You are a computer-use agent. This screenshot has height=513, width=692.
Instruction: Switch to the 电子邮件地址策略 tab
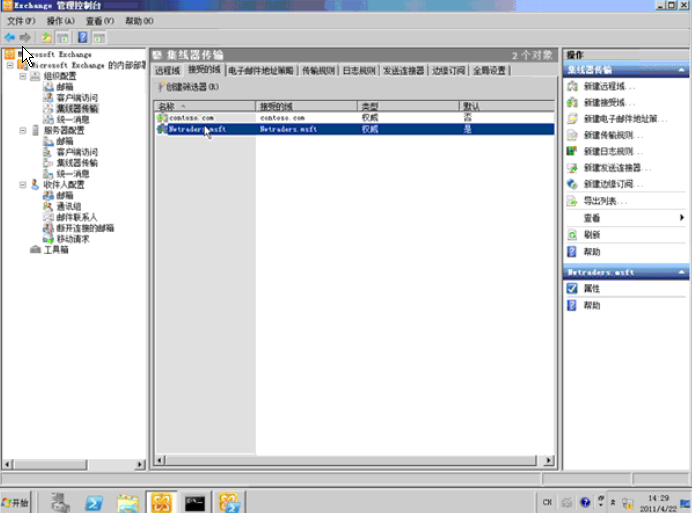261,71
